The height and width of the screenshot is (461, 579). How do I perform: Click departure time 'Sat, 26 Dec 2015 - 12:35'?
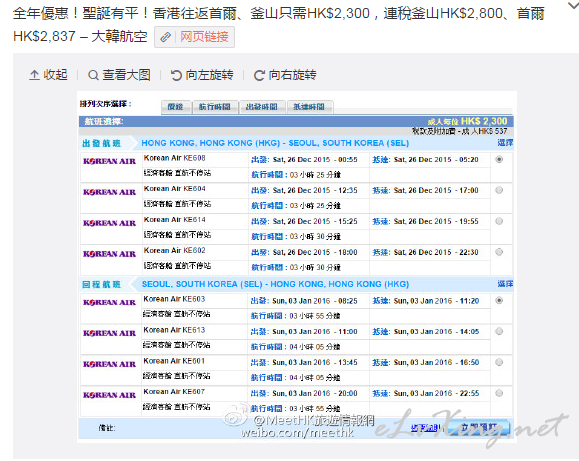click(x=315, y=190)
